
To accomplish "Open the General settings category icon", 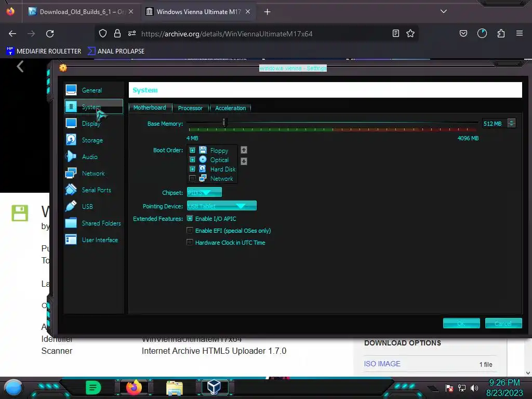I will click(x=71, y=90).
